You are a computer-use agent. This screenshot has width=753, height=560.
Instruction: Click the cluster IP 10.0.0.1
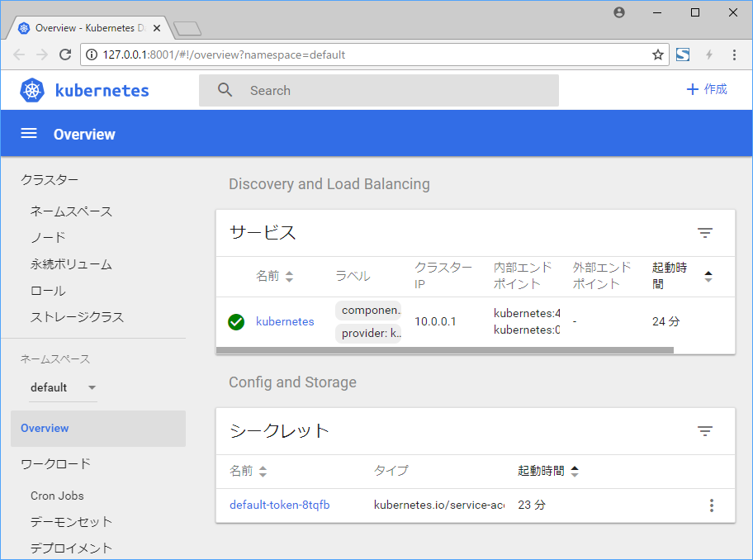[435, 321]
